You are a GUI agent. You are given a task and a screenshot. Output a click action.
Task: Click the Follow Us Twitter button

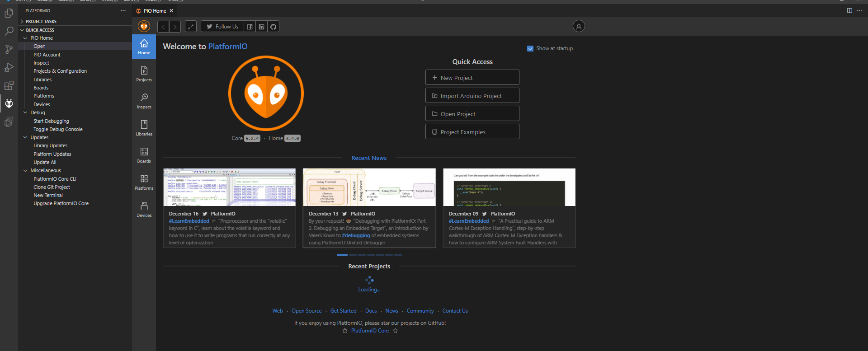pos(222,27)
